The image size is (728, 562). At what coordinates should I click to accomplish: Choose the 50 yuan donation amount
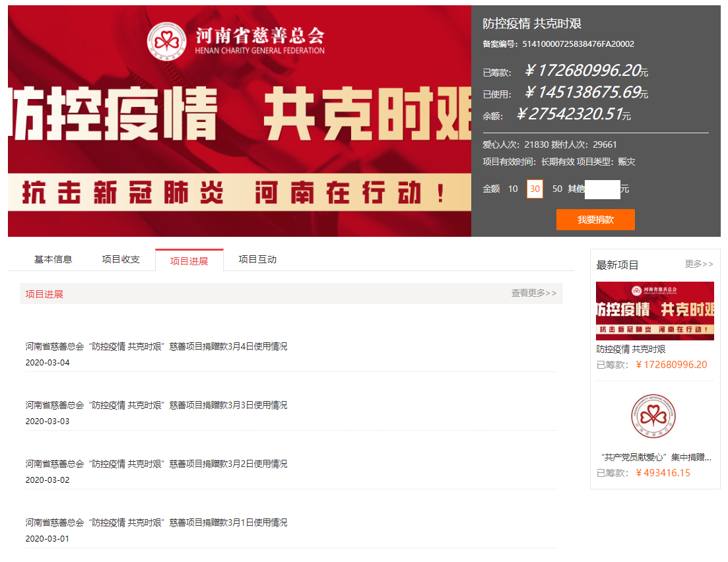coord(557,189)
